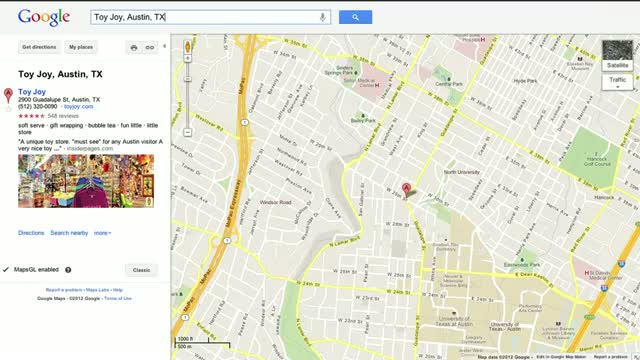Click the Directions link below photo

click(x=31, y=233)
